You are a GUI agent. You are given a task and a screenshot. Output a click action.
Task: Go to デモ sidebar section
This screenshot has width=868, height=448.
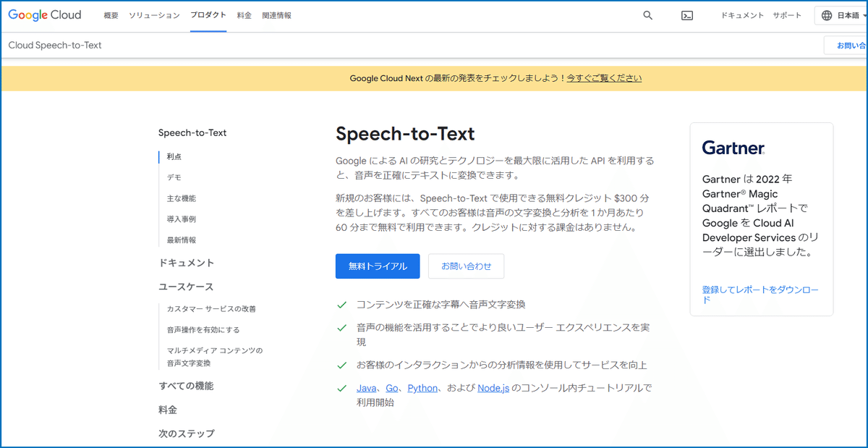tap(174, 177)
